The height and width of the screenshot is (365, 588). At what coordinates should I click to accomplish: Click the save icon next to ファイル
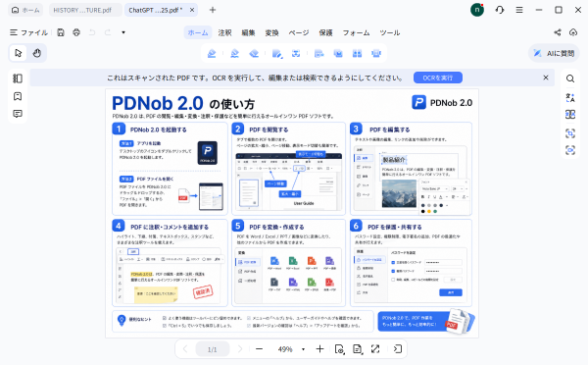61,32
